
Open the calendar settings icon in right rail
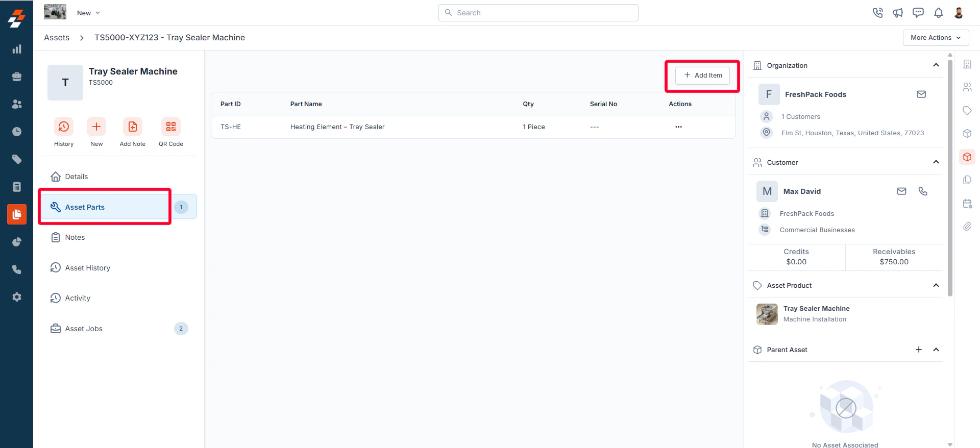[x=967, y=204]
